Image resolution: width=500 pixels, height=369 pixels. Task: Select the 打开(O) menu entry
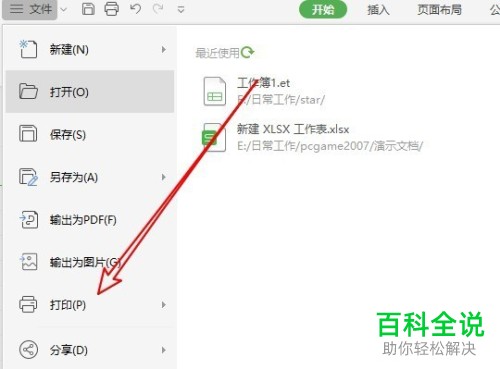pos(90,91)
